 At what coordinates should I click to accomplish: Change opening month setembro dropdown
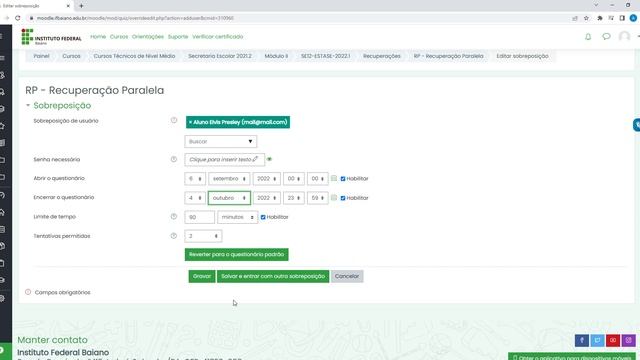(229, 179)
